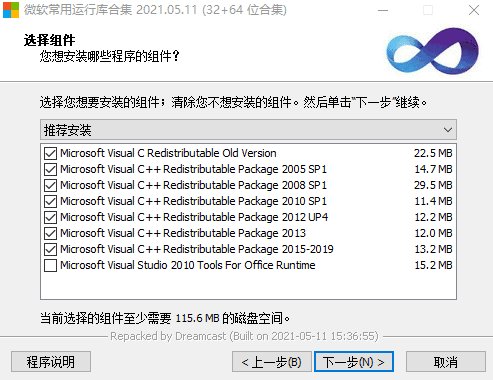Click the Microsoft logo icon in title bar
The width and height of the screenshot is (493, 380).
pos(11,10)
